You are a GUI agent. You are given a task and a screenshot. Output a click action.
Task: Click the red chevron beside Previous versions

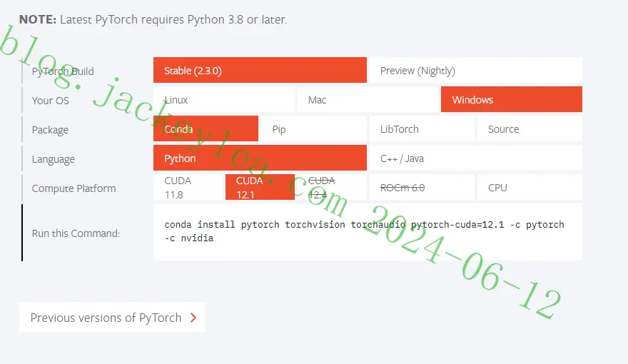[193, 318]
